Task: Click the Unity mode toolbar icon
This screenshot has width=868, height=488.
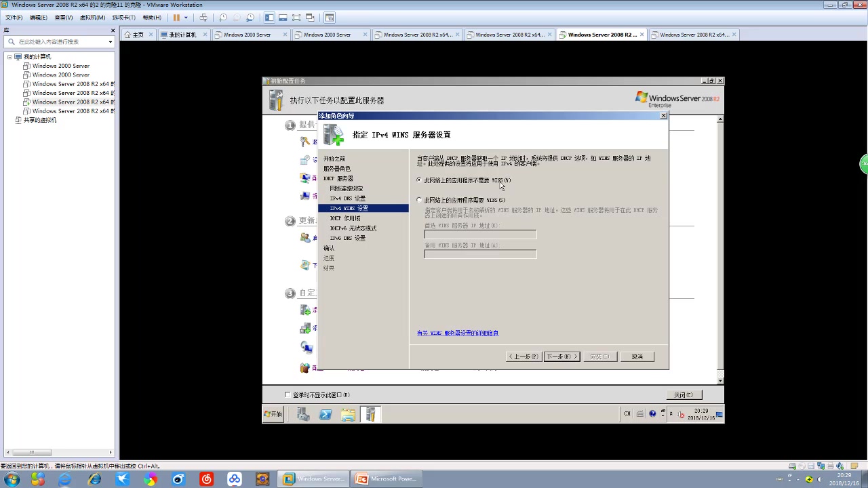Action: point(310,17)
